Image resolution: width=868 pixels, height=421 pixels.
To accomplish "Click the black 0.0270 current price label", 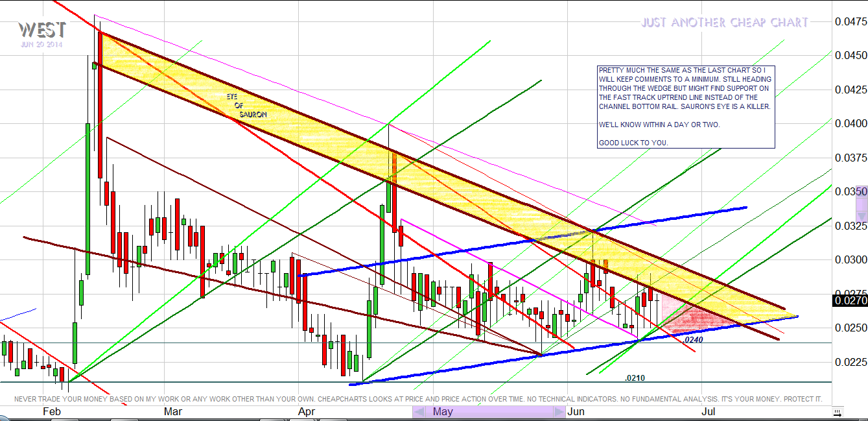I will tap(849, 300).
